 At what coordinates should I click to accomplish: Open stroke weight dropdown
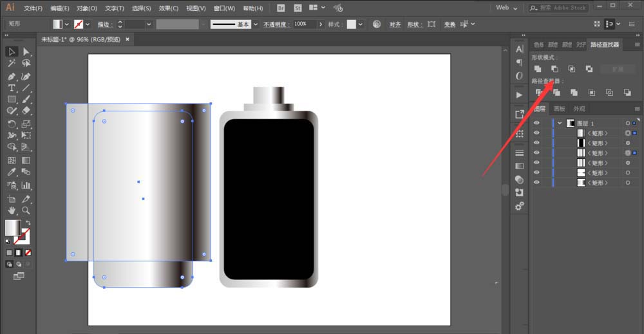(149, 24)
